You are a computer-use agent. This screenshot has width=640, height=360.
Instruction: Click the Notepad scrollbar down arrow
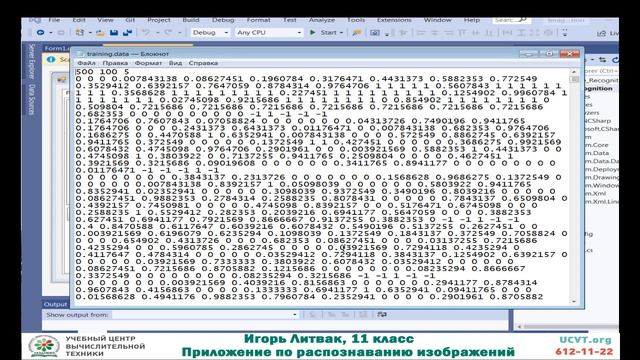click(574, 301)
